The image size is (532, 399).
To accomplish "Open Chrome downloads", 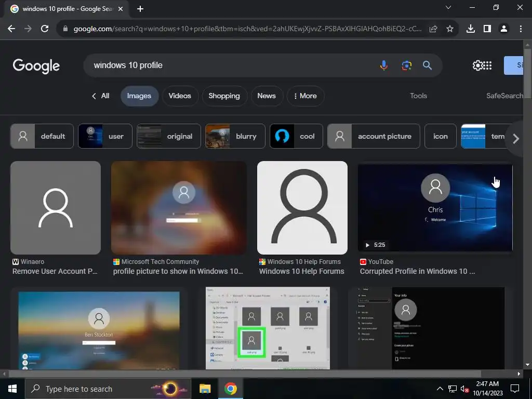I will coord(471,29).
